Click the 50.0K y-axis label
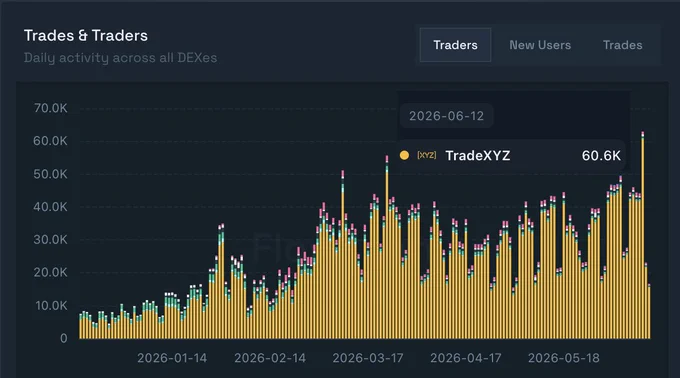The width and height of the screenshot is (680, 378). (x=51, y=174)
